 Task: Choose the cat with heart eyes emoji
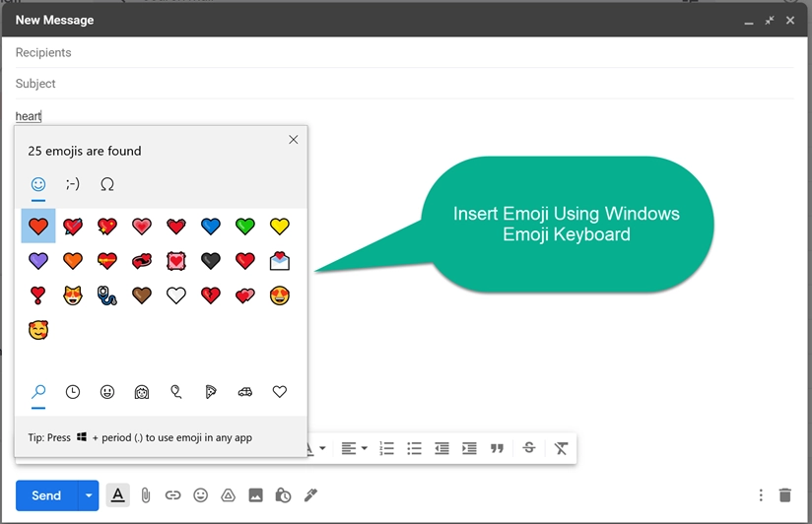(73, 295)
